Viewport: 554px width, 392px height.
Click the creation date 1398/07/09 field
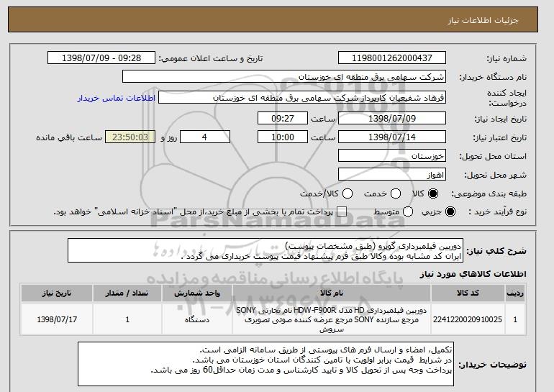tap(392, 118)
